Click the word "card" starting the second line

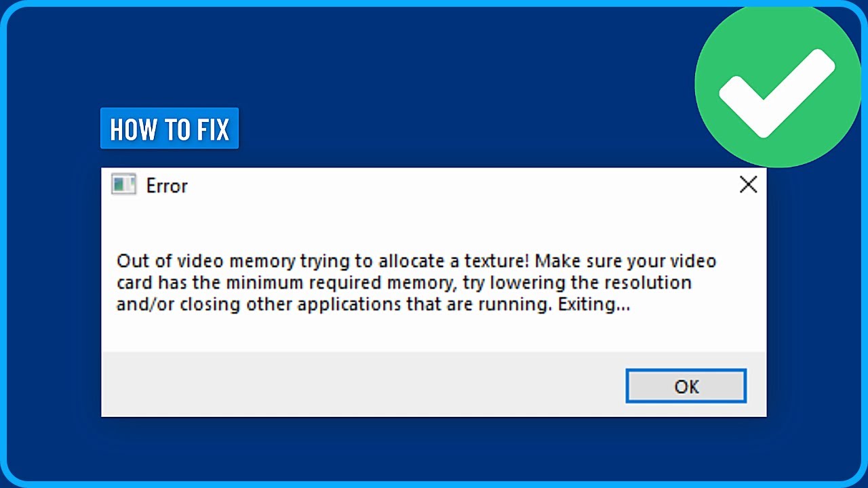134,283
